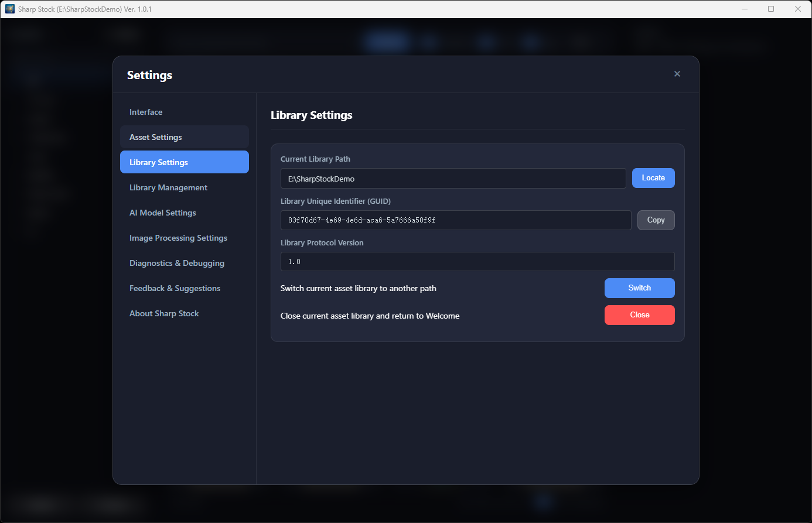The height and width of the screenshot is (523, 812).
Task: Click the 'Library Protocol Version' label
Action: coord(322,242)
